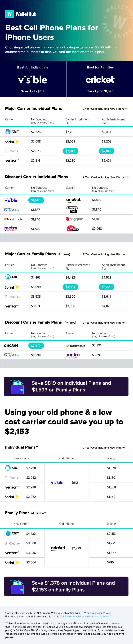This screenshot has width=133, height=644.
Task: Click the Best for Families panel heading
Action: (100, 68)
